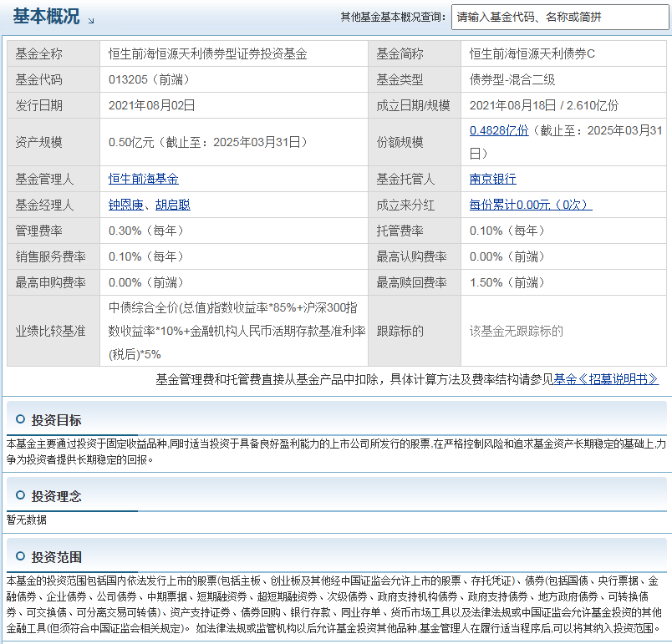
Task: Select fund code value 013205（前端）
Action: [x=149, y=79]
